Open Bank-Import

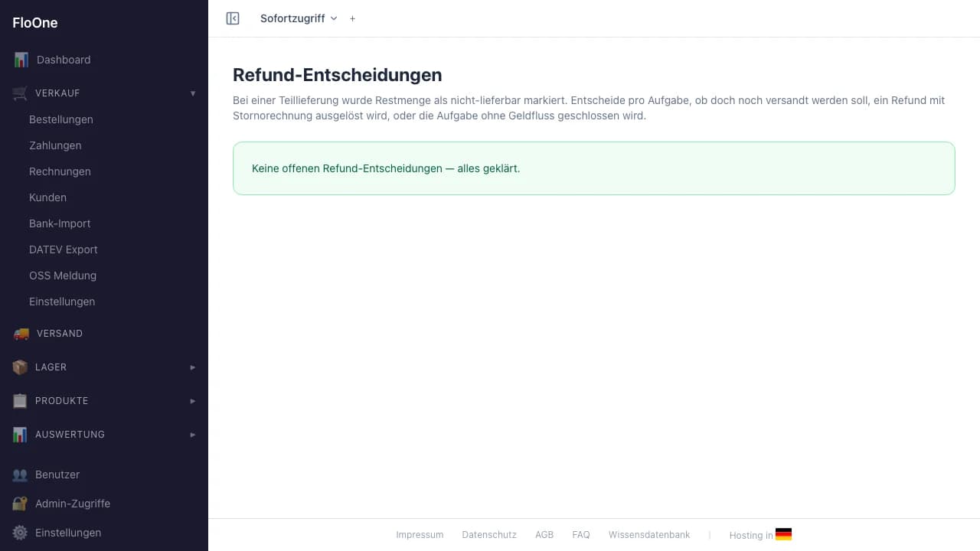click(x=60, y=223)
